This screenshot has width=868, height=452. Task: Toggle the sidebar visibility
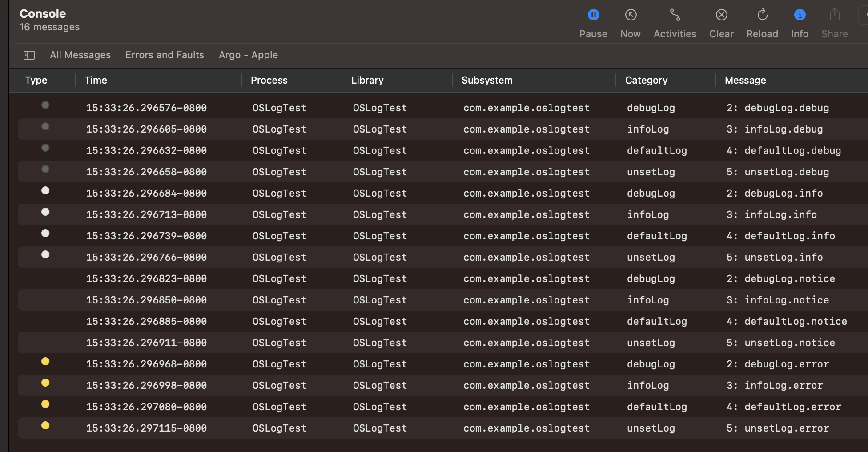pos(29,55)
